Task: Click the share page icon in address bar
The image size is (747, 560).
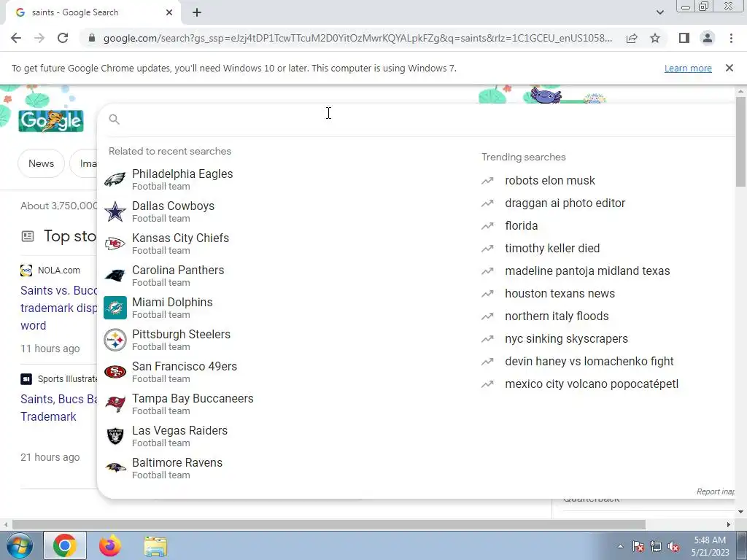Action: point(632,38)
